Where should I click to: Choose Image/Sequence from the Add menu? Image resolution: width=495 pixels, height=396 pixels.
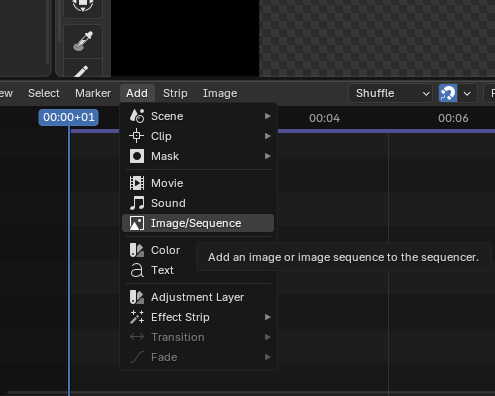(x=198, y=223)
